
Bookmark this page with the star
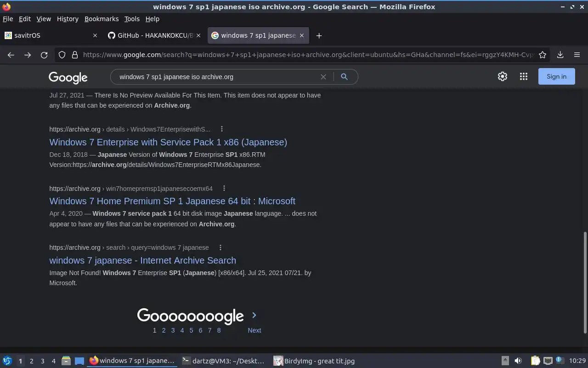(543, 55)
